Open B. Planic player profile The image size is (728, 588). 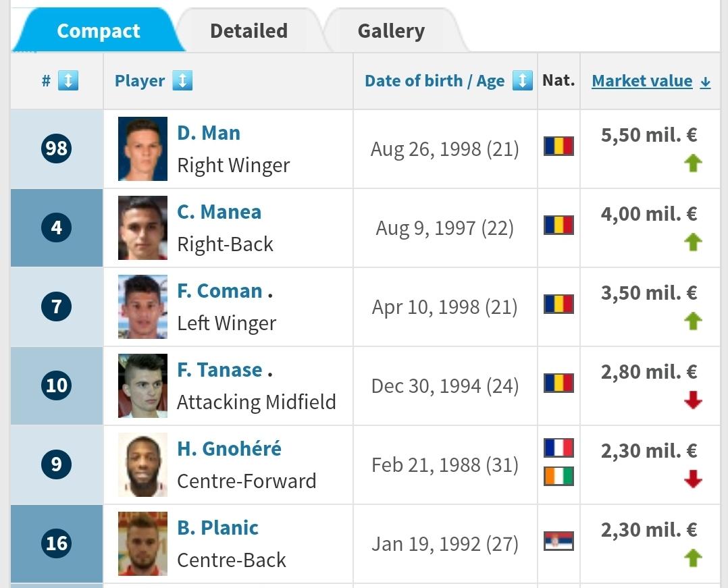[x=217, y=528]
